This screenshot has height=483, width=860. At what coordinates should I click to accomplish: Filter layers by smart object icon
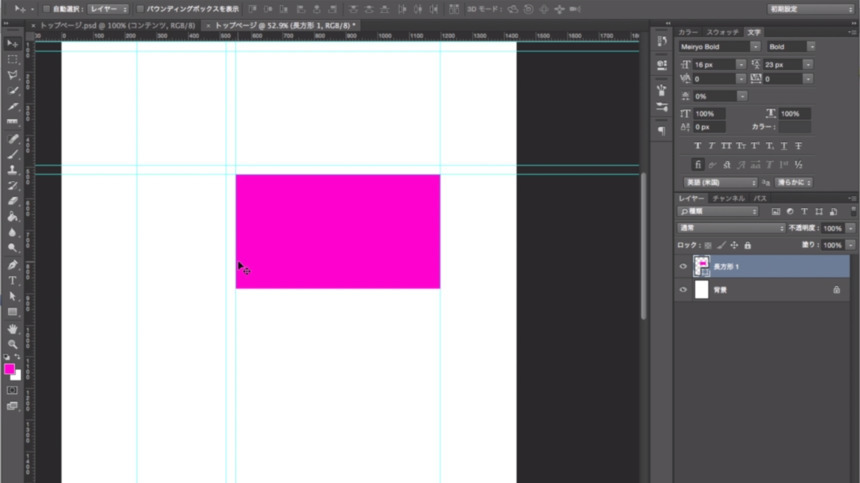(x=833, y=212)
